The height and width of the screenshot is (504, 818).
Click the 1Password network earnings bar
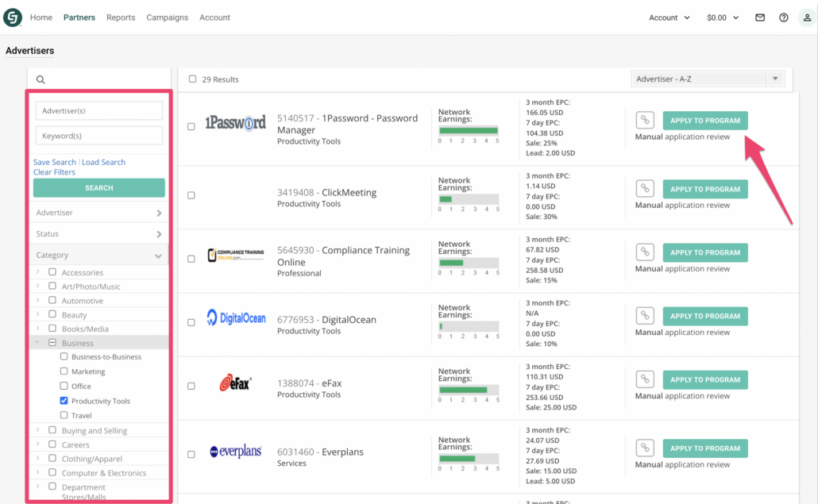pyautogui.click(x=469, y=130)
